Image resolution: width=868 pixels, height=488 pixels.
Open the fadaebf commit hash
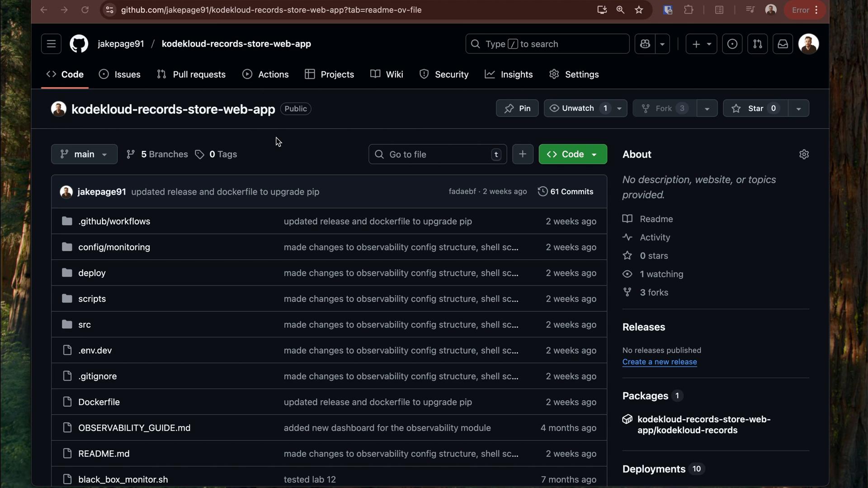462,192
